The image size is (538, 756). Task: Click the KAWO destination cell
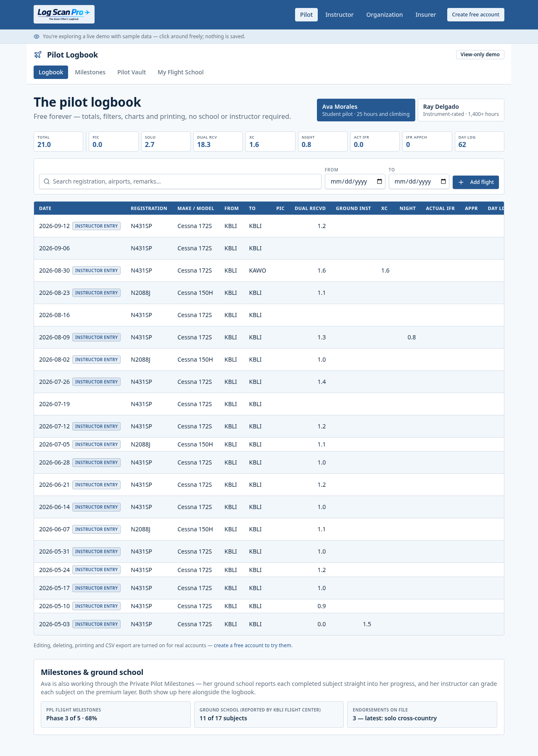[x=258, y=270]
